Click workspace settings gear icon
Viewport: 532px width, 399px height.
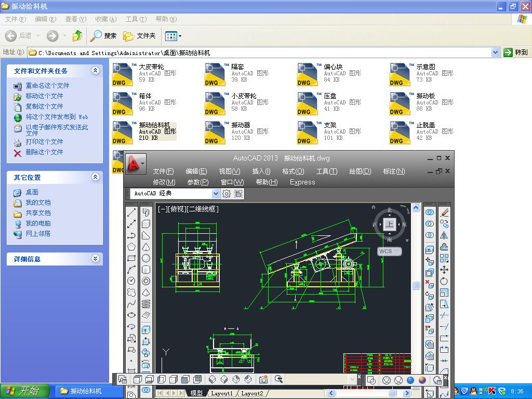[x=227, y=193]
